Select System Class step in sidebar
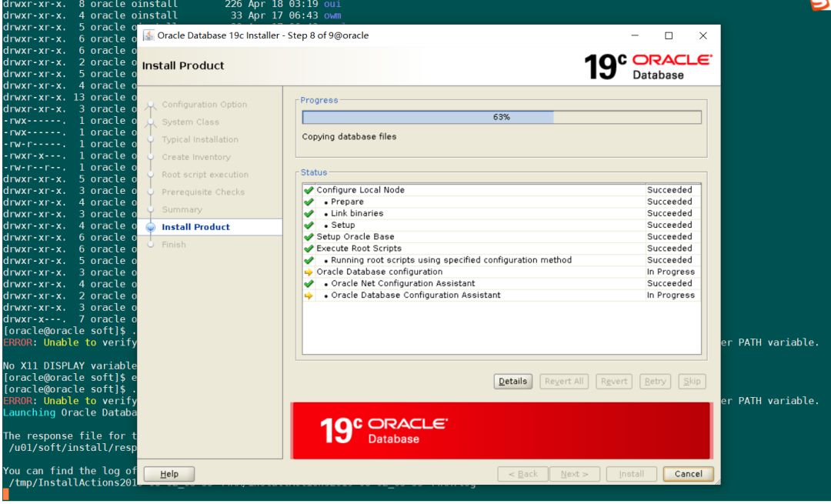This screenshot has height=504, width=831. coord(190,122)
